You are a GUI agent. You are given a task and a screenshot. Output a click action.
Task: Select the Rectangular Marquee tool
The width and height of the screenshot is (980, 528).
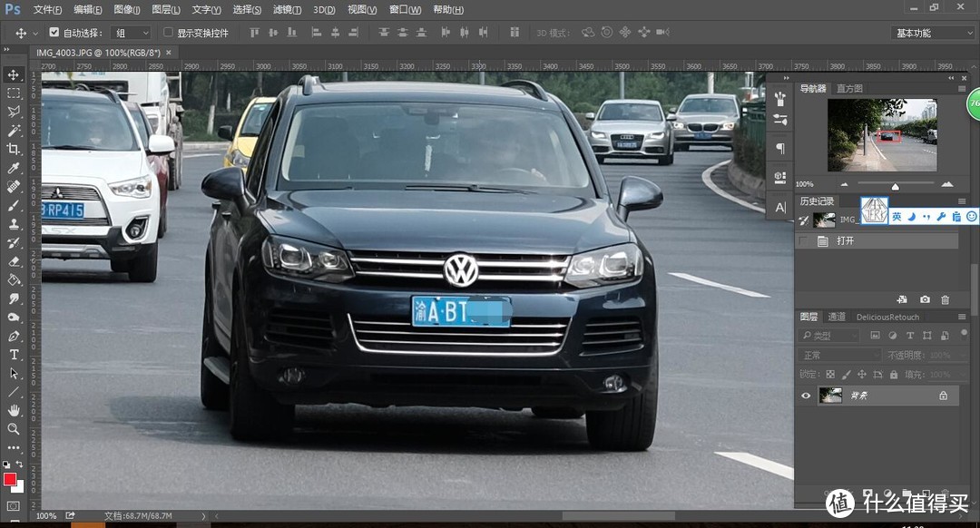click(13, 93)
